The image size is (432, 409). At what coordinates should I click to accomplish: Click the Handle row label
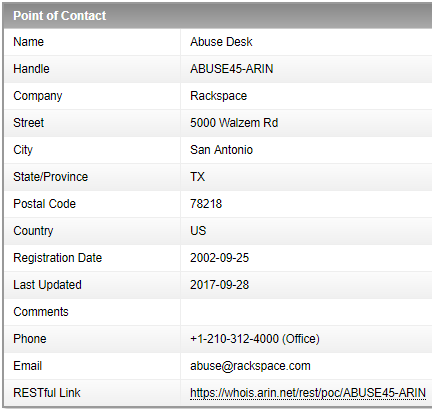coord(31,69)
